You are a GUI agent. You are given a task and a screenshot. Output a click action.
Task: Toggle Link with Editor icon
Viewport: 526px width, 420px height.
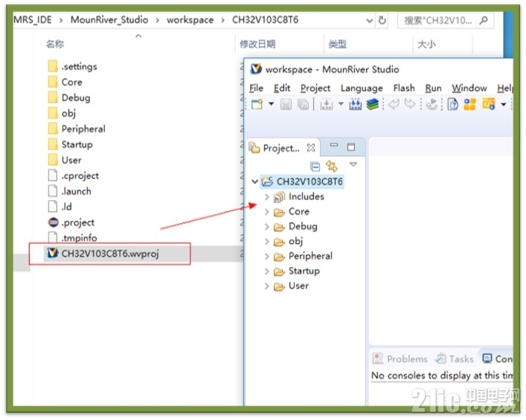(332, 167)
